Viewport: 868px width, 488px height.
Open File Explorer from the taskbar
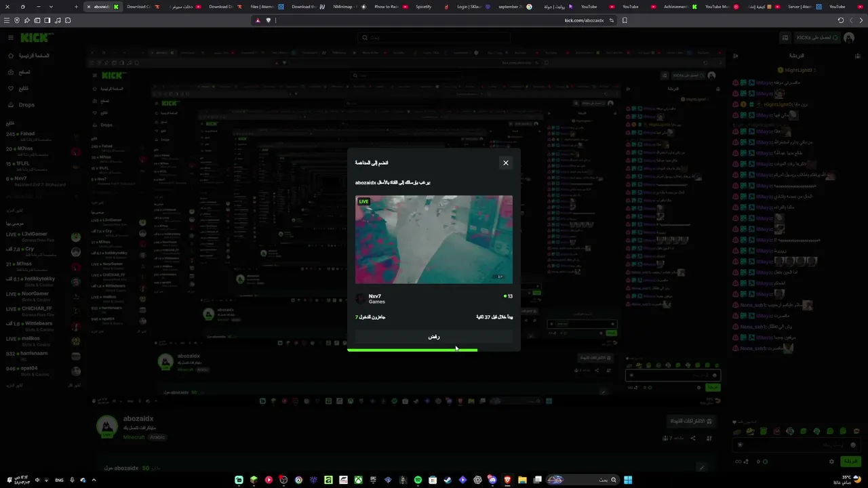pyautogui.click(x=522, y=480)
